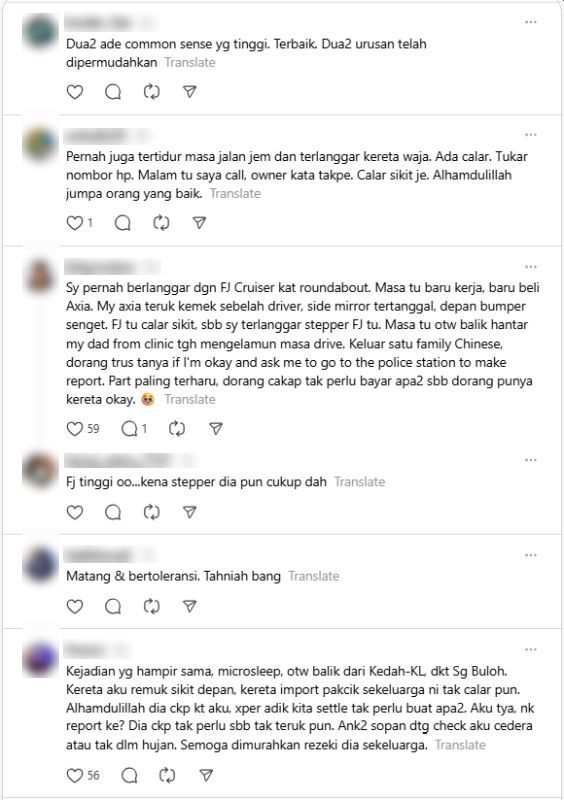Open the blurred username of the microsleep commenter
This screenshot has height=800, width=564.
[x=85, y=649]
